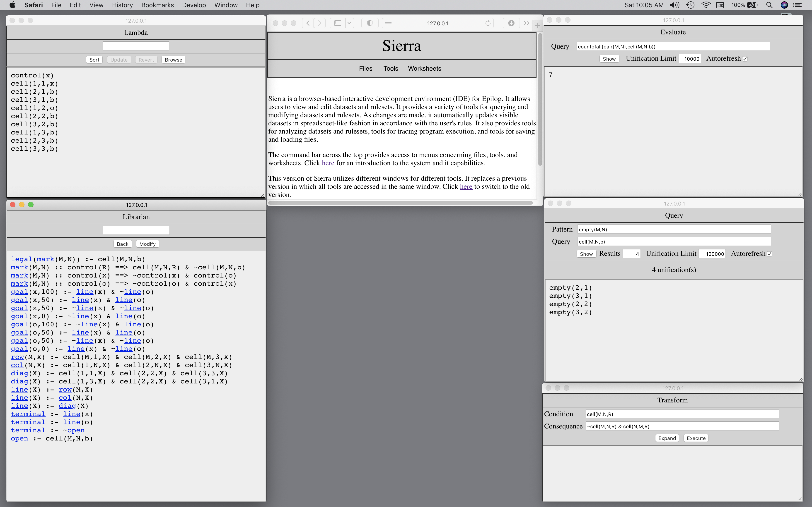
Task: Open Spotlight search in menu bar
Action: point(769,5)
